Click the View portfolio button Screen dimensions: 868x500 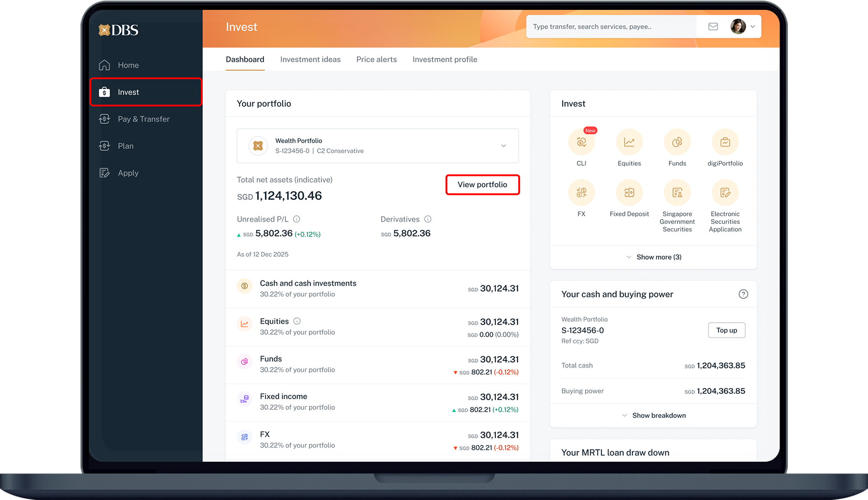pyautogui.click(x=482, y=184)
